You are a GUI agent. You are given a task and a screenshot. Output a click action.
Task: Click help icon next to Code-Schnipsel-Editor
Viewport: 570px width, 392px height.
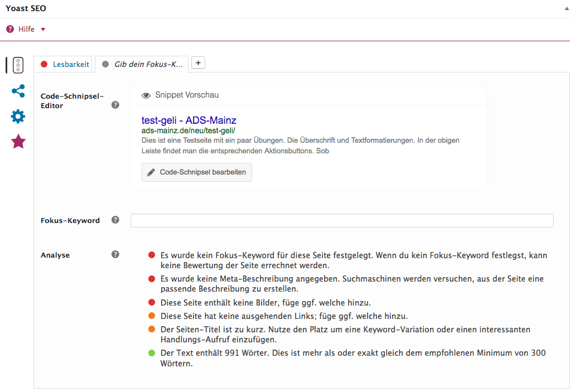tap(115, 105)
